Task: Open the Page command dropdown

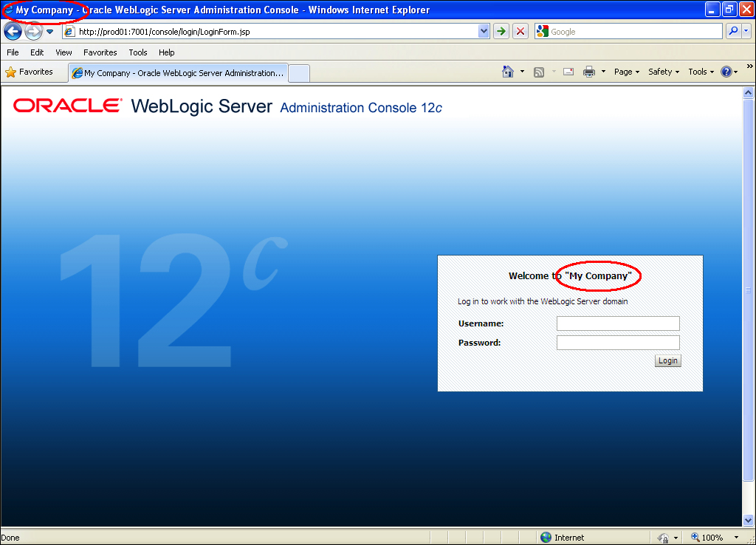Action: coord(627,72)
